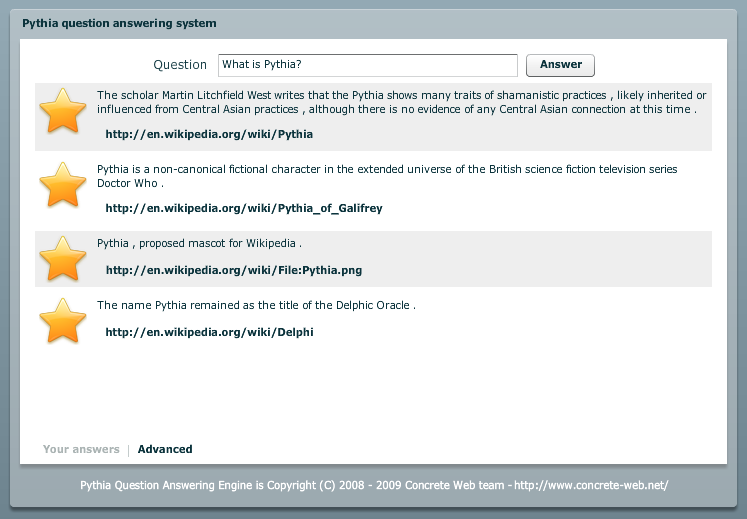Follow the File:Pythia.png link
Screen dimensions: 747x519
coord(234,270)
